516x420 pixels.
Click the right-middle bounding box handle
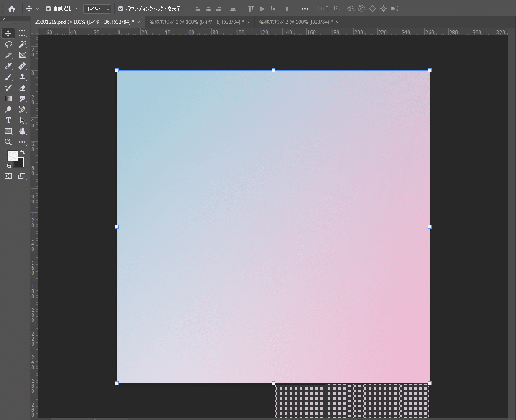(430, 227)
